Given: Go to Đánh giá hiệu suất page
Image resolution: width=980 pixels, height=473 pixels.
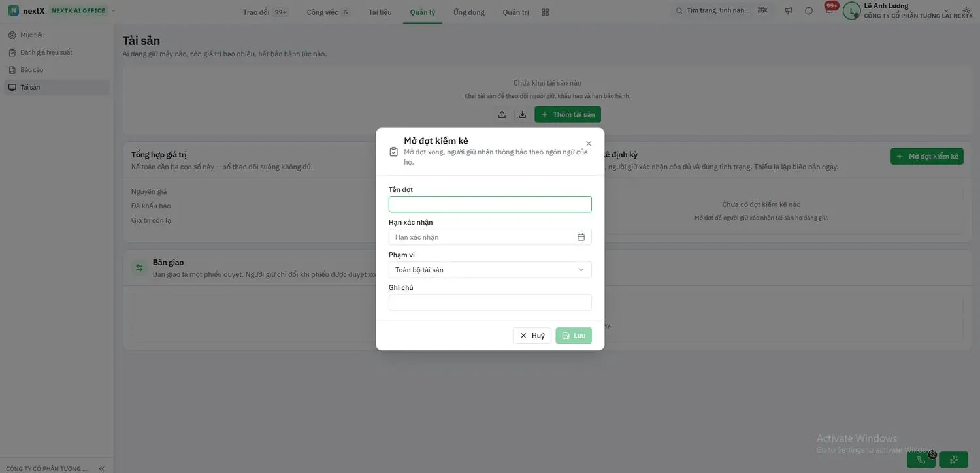Looking at the screenshot, I should tap(57, 52).
